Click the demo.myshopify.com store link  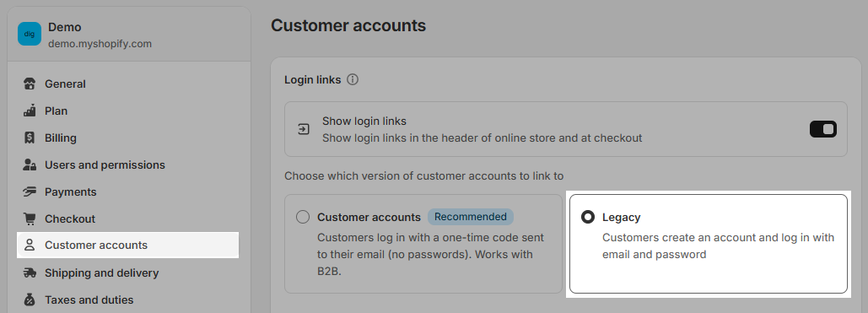(x=100, y=44)
